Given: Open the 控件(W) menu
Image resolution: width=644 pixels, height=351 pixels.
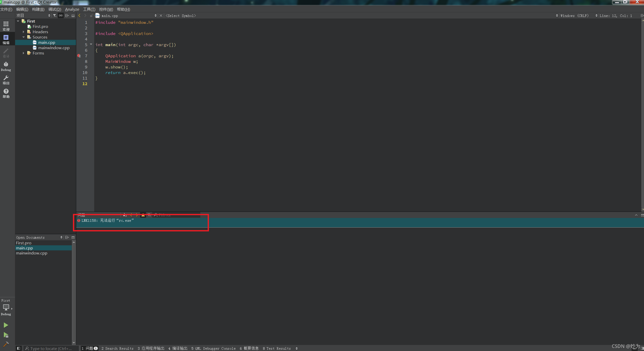Looking at the screenshot, I should pos(106,9).
